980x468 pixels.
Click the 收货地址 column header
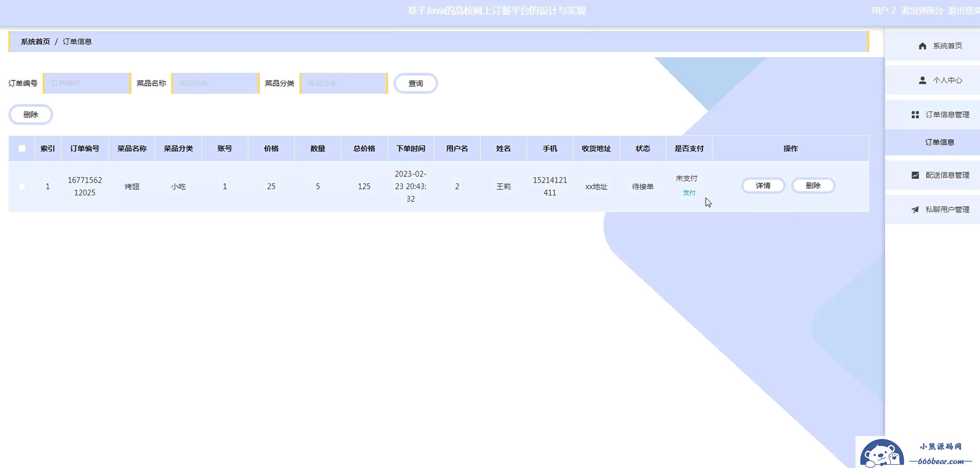(x=596, y=149)
